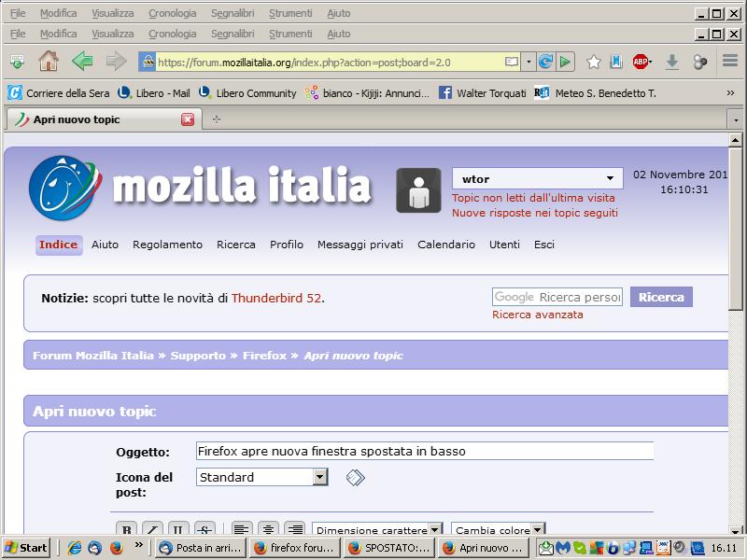
Task: Open the Adblock Plus ABP icon
Action: click(x=641, y=62)
